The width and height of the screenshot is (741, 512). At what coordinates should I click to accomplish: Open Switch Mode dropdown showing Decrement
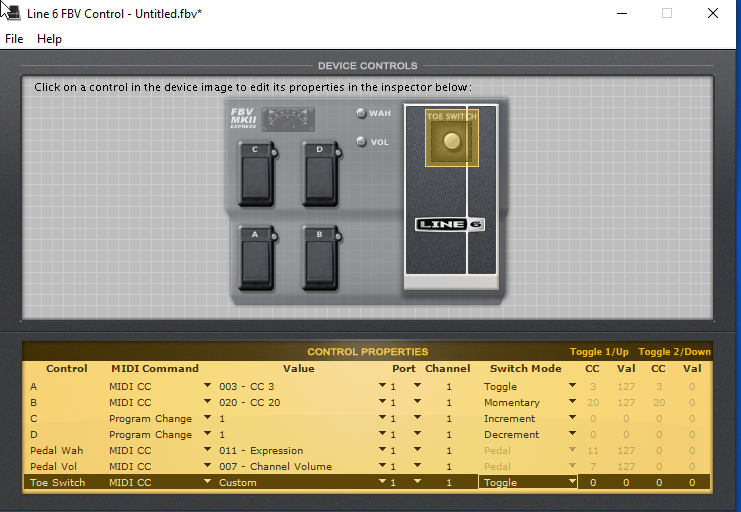pos(572,434)
